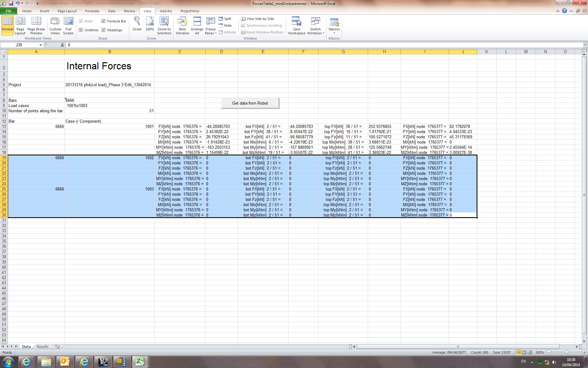Set zoom to 100%
Viewport: 588px width, 368px height.
click(150, 24)
